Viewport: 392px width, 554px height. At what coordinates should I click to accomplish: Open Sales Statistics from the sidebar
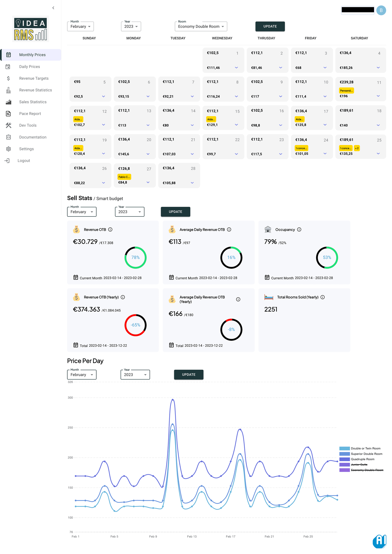click(33, 102)
